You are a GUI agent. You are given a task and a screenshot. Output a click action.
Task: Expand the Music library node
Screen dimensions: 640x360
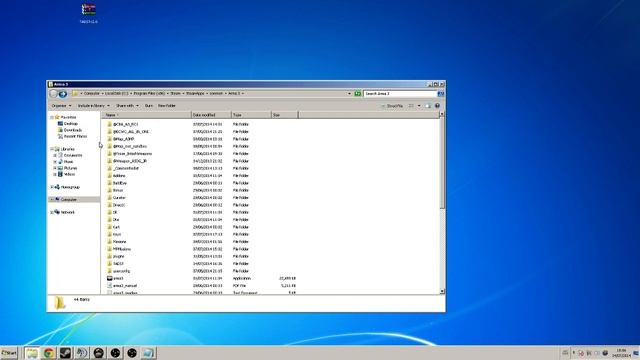point(55,162)
